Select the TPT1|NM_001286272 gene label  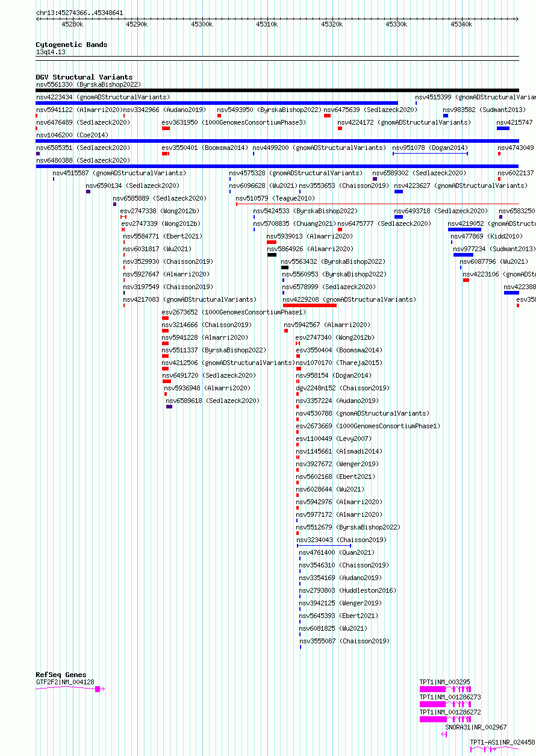point(450,712)
